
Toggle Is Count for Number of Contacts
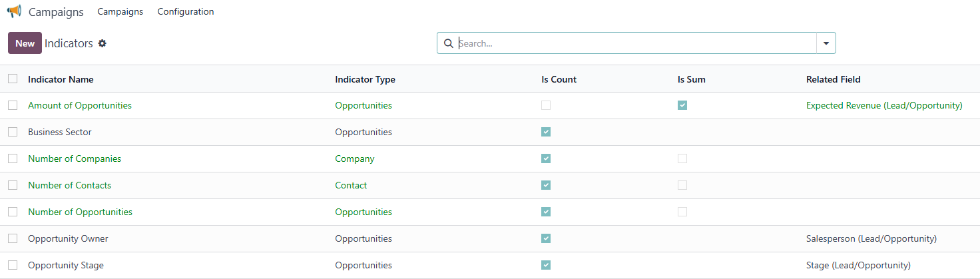pos(546,185)
